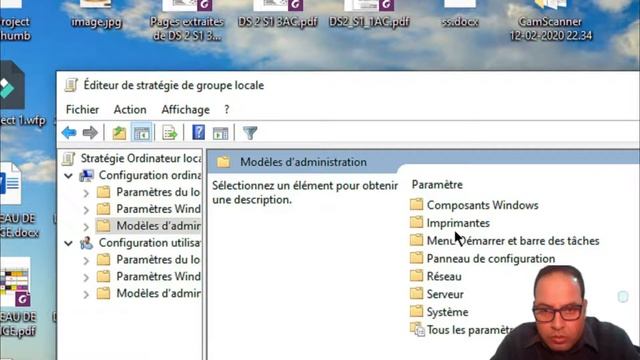Open image.jpg desktop file
640x360 pixels.
click(96, 14)
